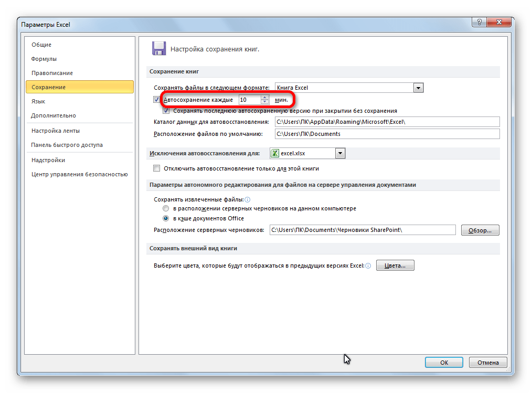532x393 pixels.
Task: Open the Формулы settings category
Action: pos(80,59)
